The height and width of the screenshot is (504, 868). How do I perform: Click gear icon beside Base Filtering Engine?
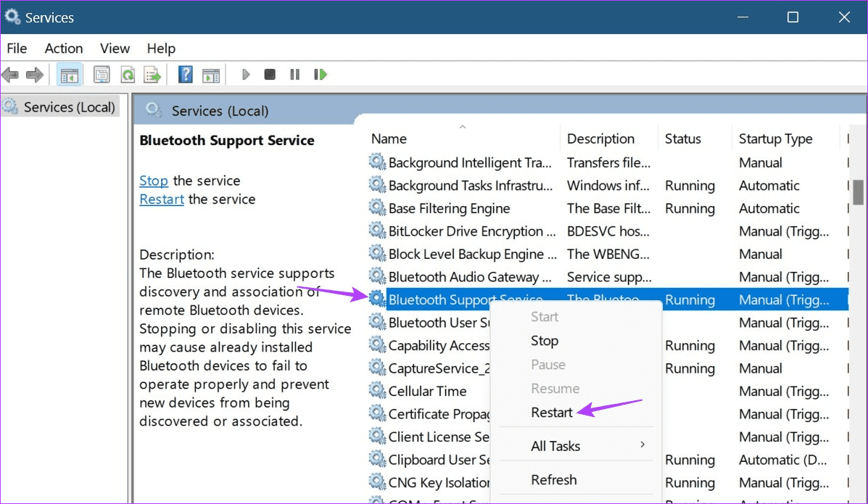click(x=377, y=207)
